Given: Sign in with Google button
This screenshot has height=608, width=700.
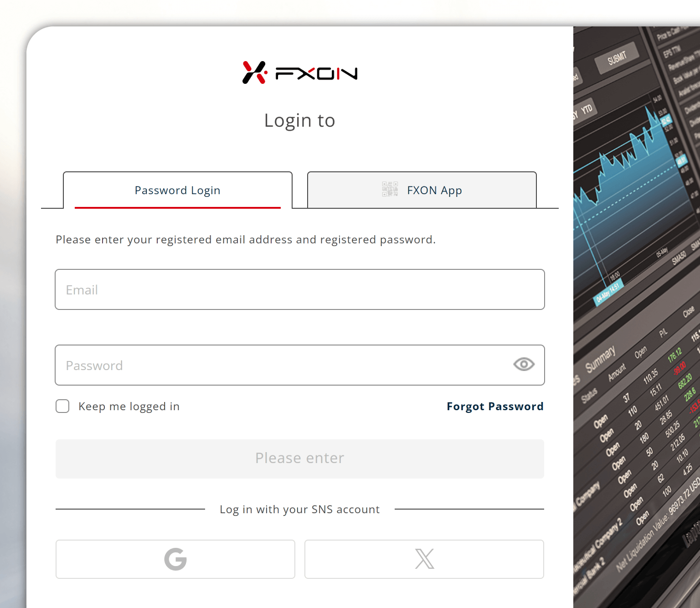Looking at the screenshot, I should (175, 559).
